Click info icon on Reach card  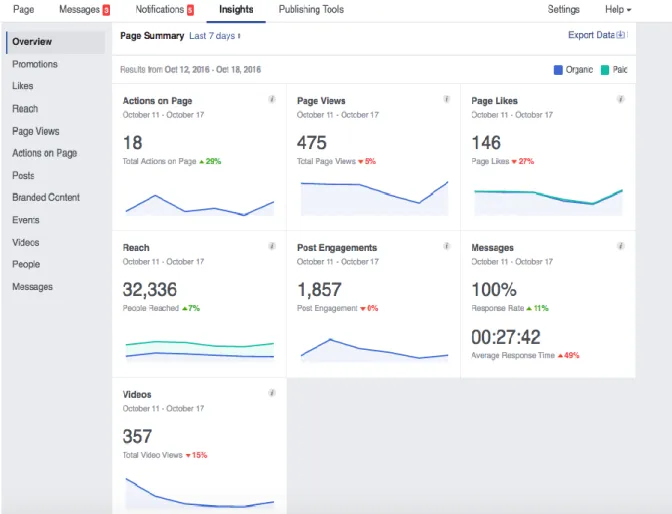(272, 246)
